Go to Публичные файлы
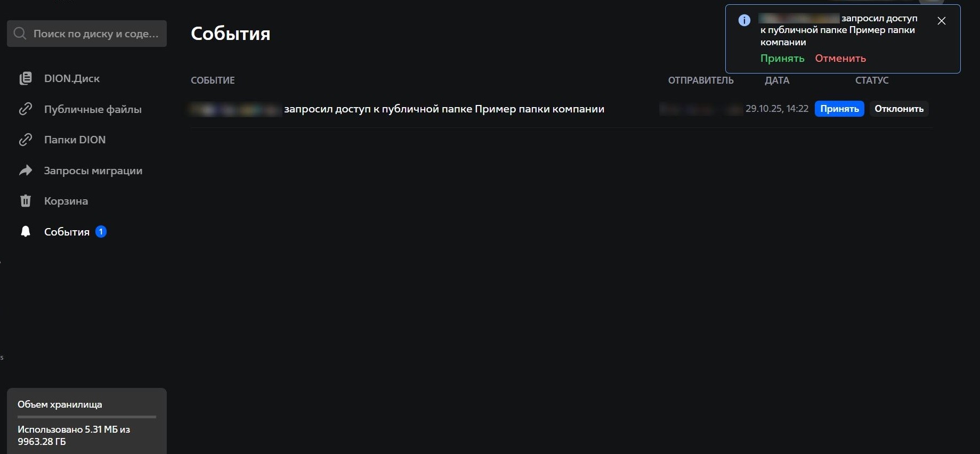Screen dimensions: 980x454 click(x=93, y=109)
